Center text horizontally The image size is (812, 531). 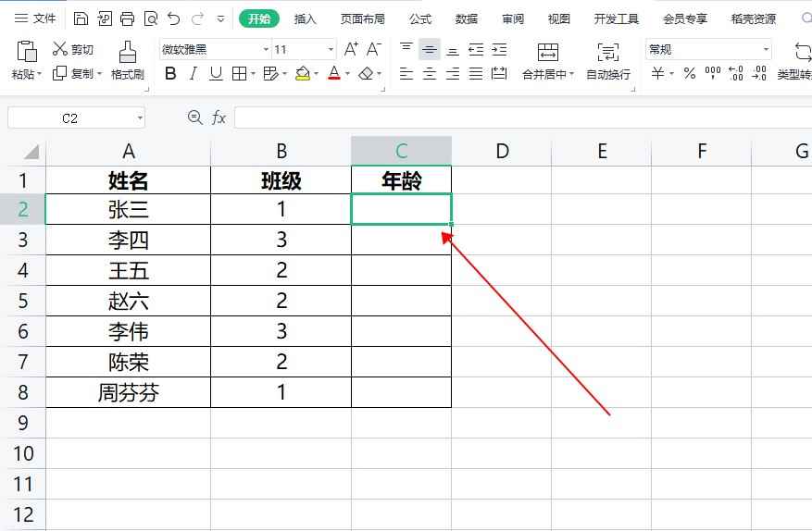(430, 73)
